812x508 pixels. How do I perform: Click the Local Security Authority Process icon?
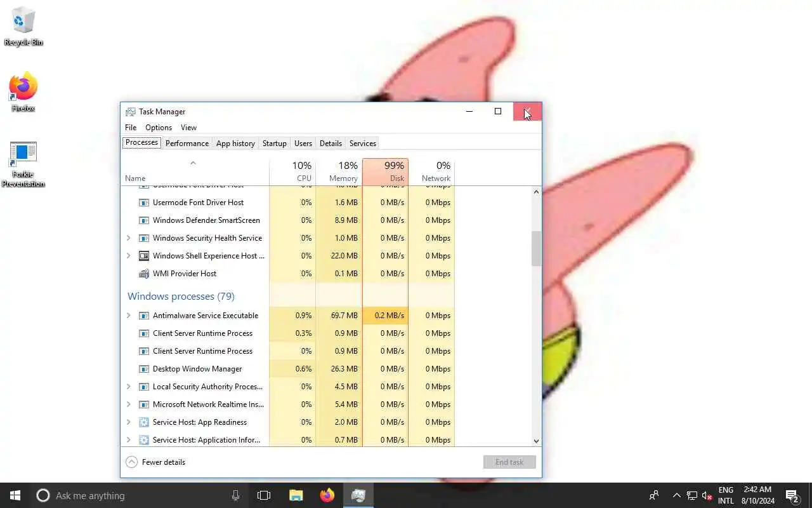pyautogui.click(x=144, y=387)
